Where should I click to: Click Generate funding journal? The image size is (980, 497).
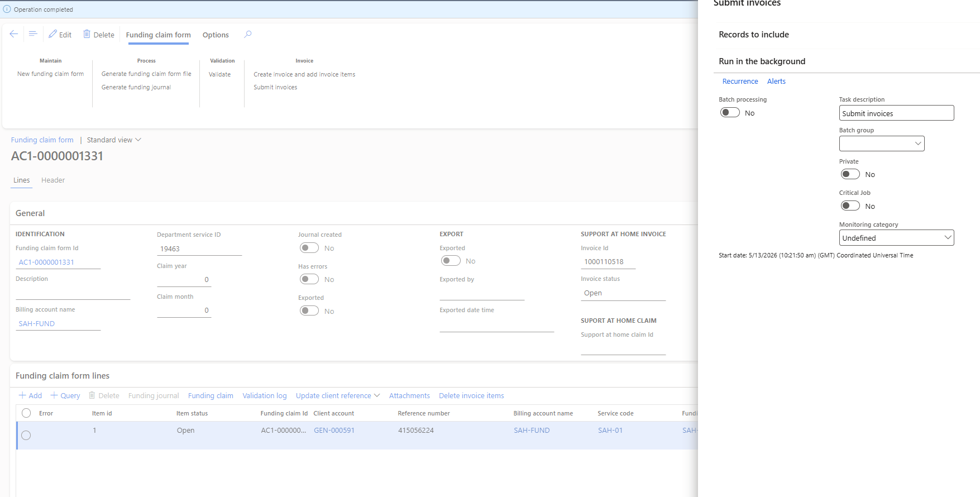136,87
